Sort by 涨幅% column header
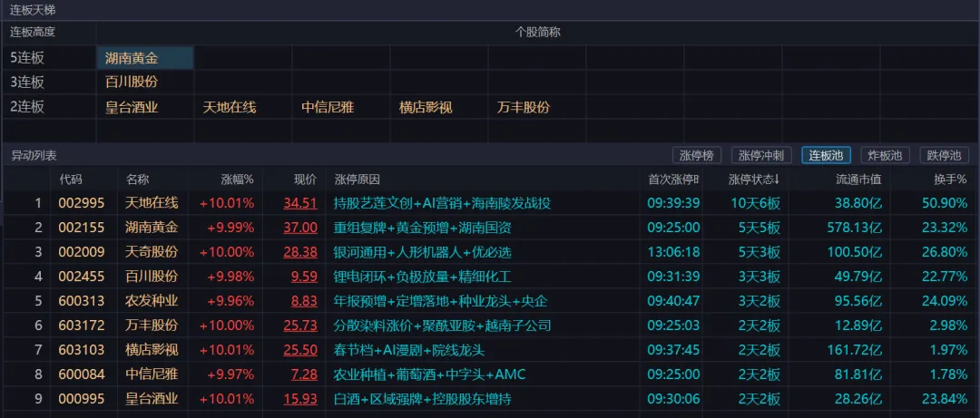 click(x=238, y=180)
